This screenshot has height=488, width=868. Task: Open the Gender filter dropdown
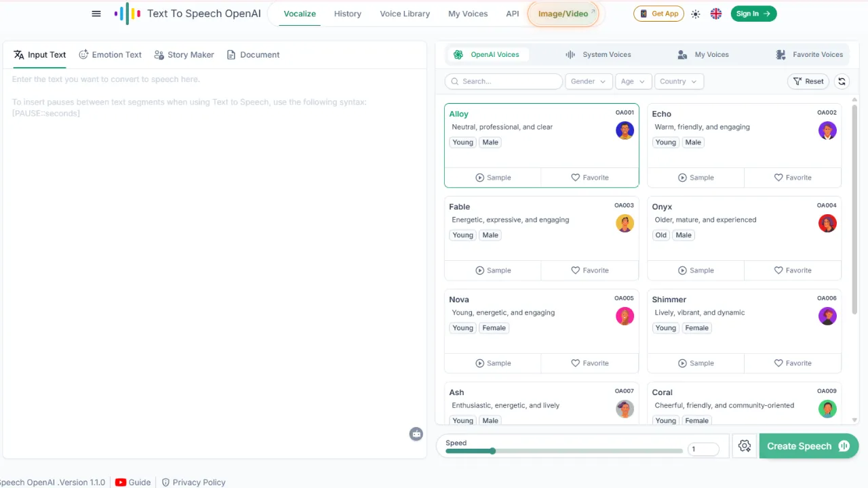click(587, 81)
